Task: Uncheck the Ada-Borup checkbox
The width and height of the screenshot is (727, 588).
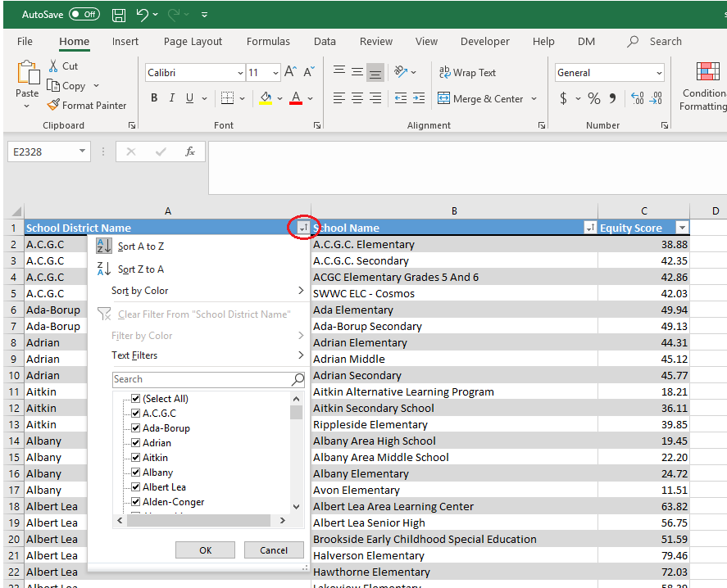Action: click(136, 428)
